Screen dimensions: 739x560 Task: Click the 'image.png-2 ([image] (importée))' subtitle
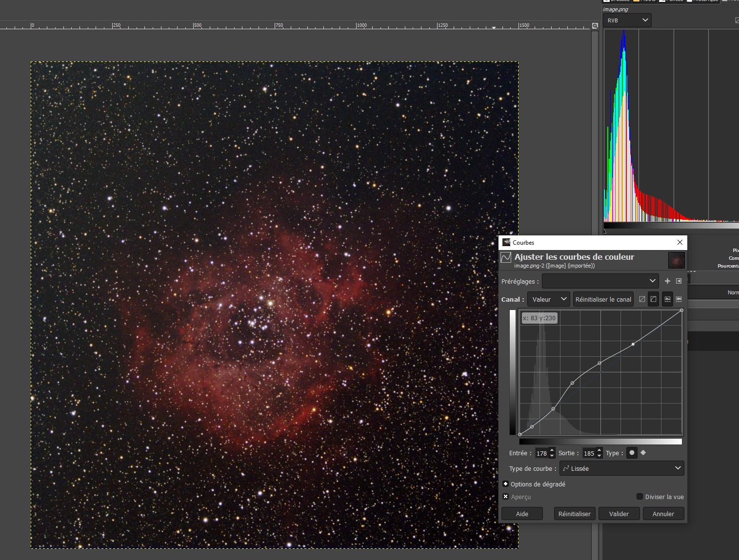(554, 266)
